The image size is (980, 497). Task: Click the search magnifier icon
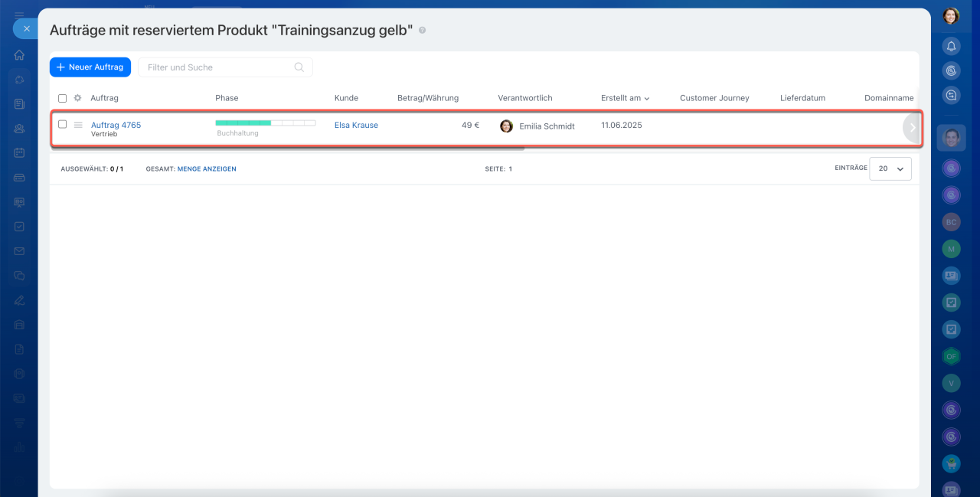click(299, 67)
